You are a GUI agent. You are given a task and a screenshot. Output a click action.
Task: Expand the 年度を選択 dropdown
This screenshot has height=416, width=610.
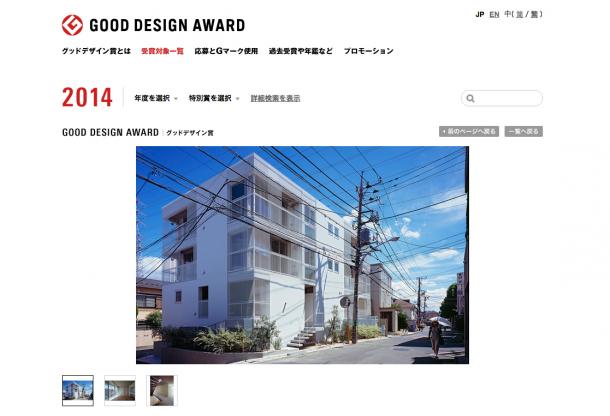(x=156, y=98)
